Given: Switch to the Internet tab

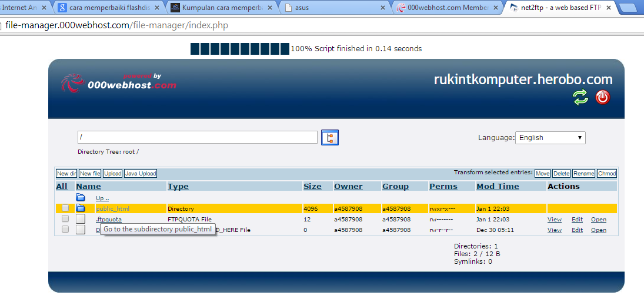Looking at the screenshot, I should pyautogui.click(x=25, y=8).
